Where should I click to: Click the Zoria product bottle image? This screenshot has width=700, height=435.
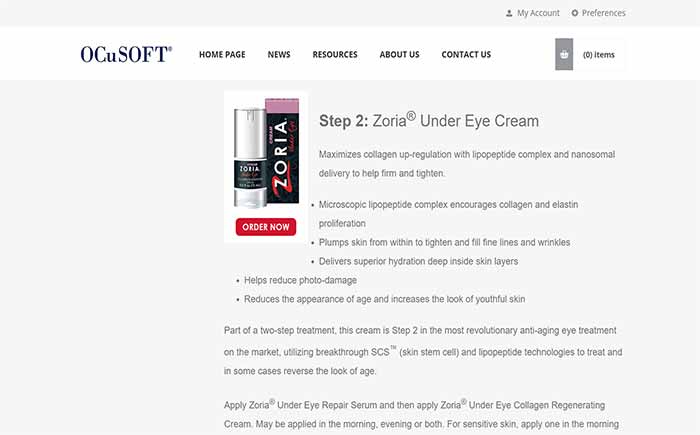tap(250, 158)
